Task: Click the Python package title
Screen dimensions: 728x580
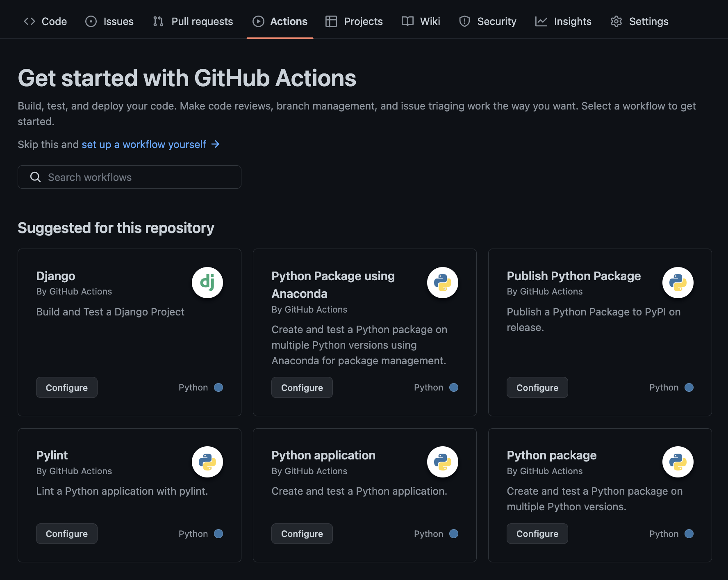Action: coord(552,455)
